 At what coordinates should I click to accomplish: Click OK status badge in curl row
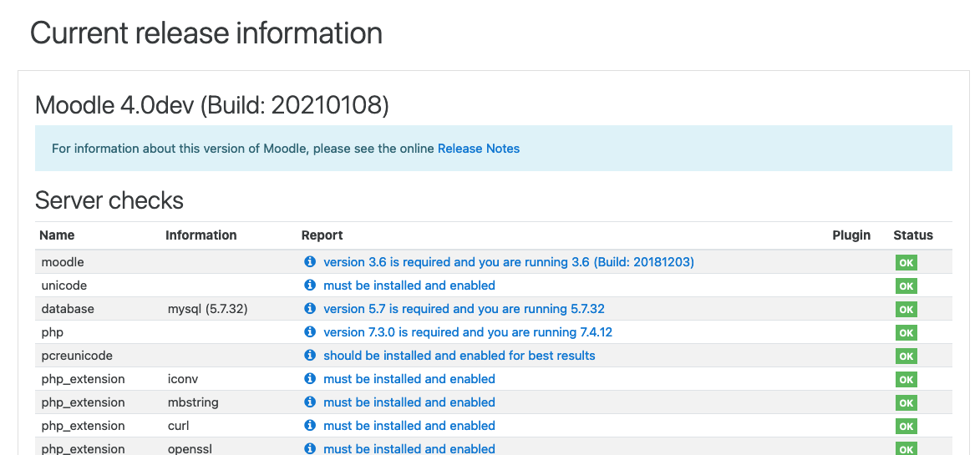tap(906, 427)
